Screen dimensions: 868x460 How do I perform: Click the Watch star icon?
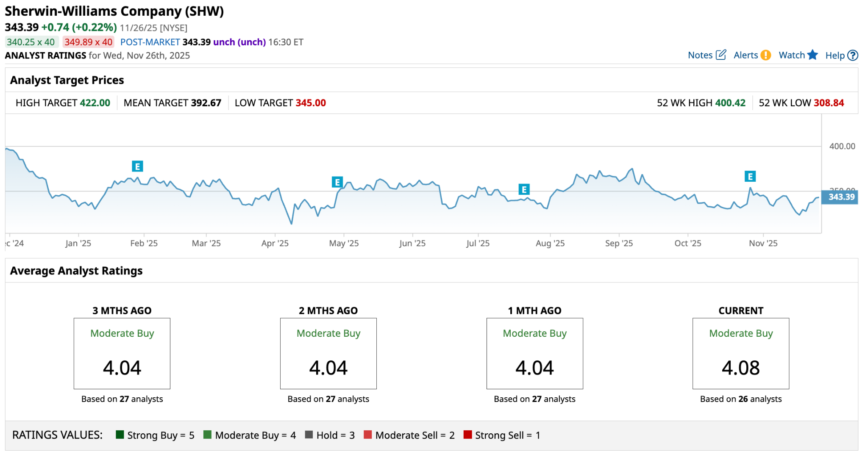click(x=812, y=55)
